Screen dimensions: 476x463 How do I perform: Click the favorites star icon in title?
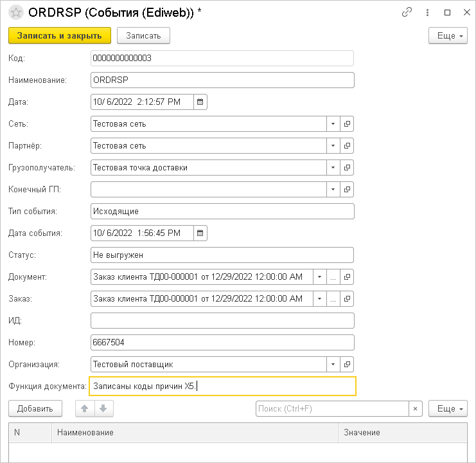point(16,12)
